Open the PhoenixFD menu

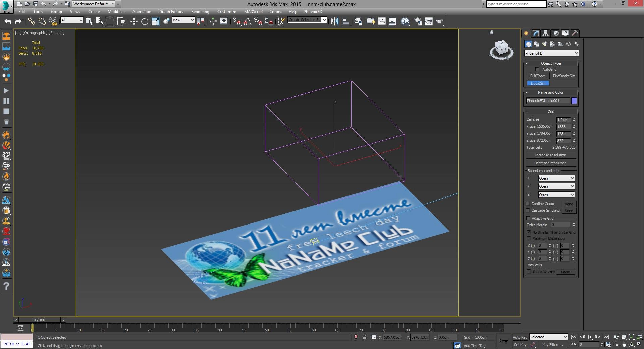pos(313,12)
